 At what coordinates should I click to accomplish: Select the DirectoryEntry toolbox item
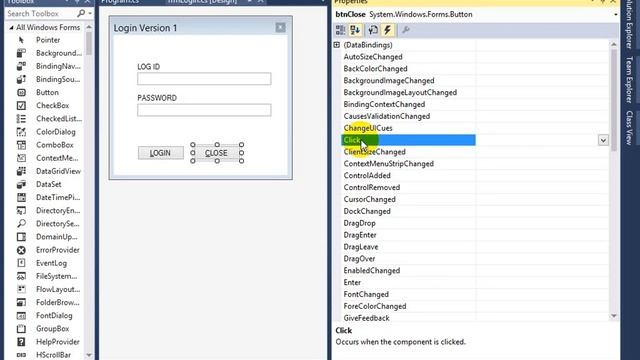48,211
